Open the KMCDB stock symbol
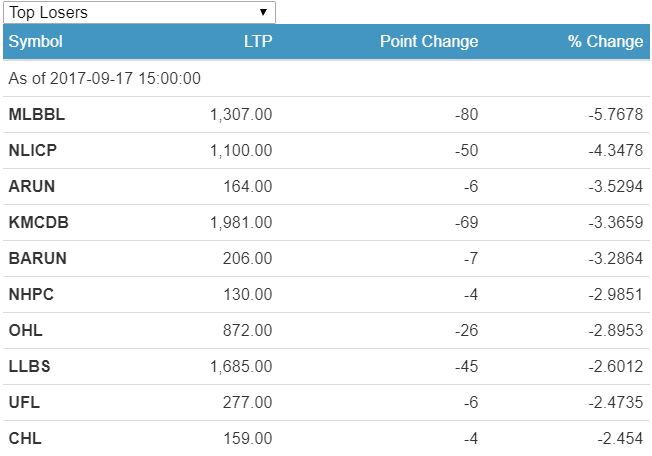Image resolution: width=652 pixels, height=456 pixels. [38, 222]
